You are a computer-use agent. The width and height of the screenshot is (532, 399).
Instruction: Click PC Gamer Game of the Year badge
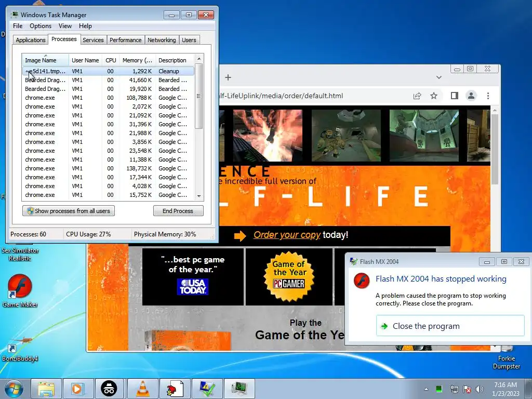coord(289,277)
